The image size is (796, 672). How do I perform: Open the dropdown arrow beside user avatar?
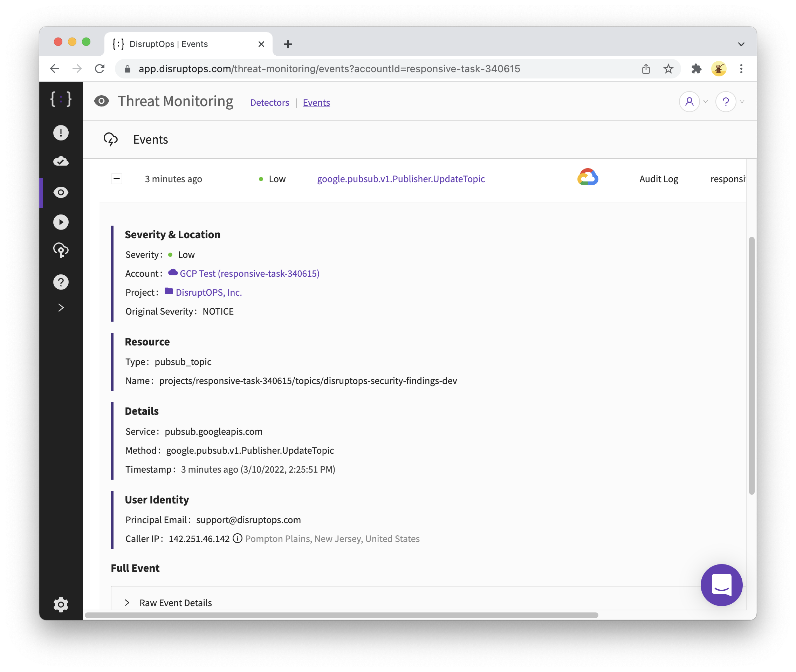tap(705, 102)
